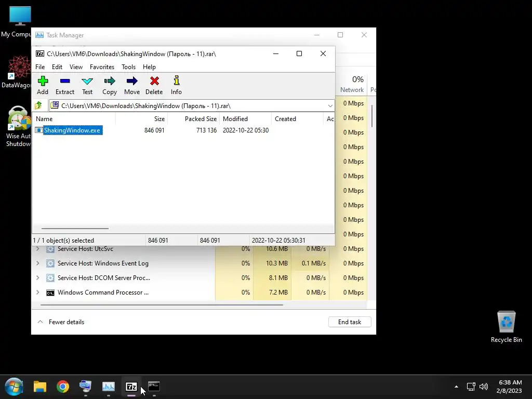This screenshot has height=399, width=532.
Task: Open the Edit menu
Action: click(x=57, y=67)
